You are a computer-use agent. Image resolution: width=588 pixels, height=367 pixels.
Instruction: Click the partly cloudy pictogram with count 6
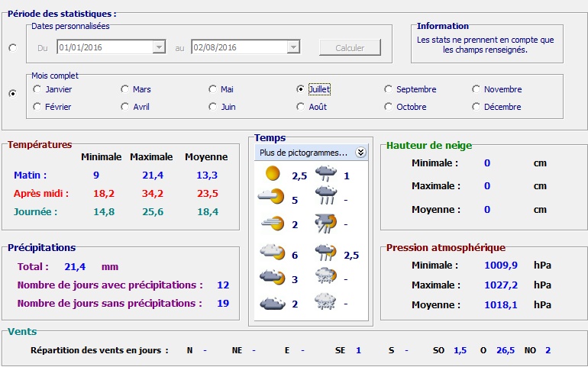click(273, 252)
